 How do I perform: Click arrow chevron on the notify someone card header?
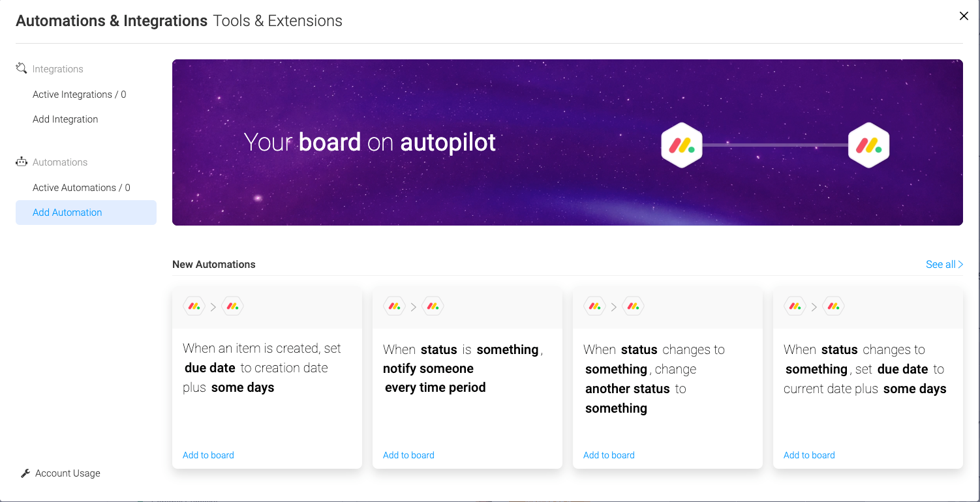pyautogui.click(x=414, y=306)
